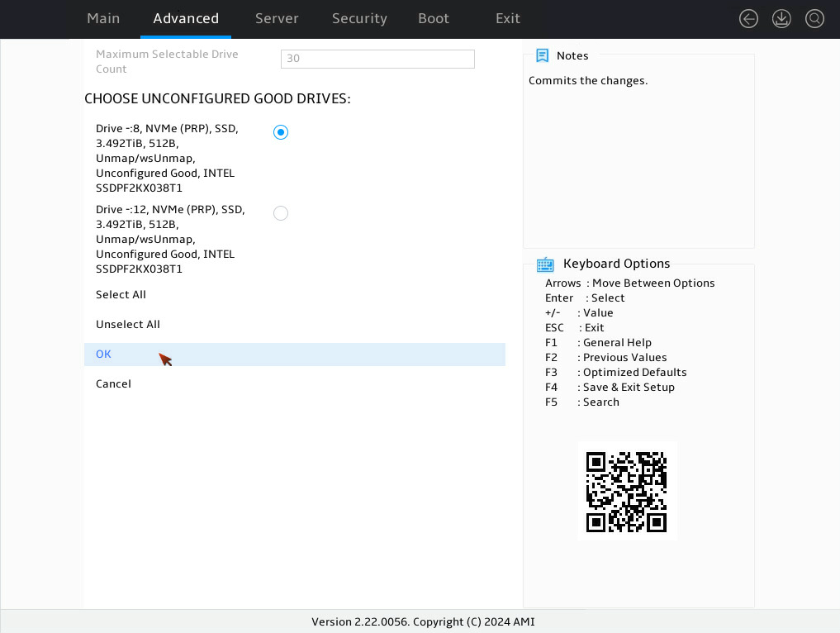Viewport: 840px width, 633px height.
Task: Open the Advanced tab
Action: [x=186, y=18]
